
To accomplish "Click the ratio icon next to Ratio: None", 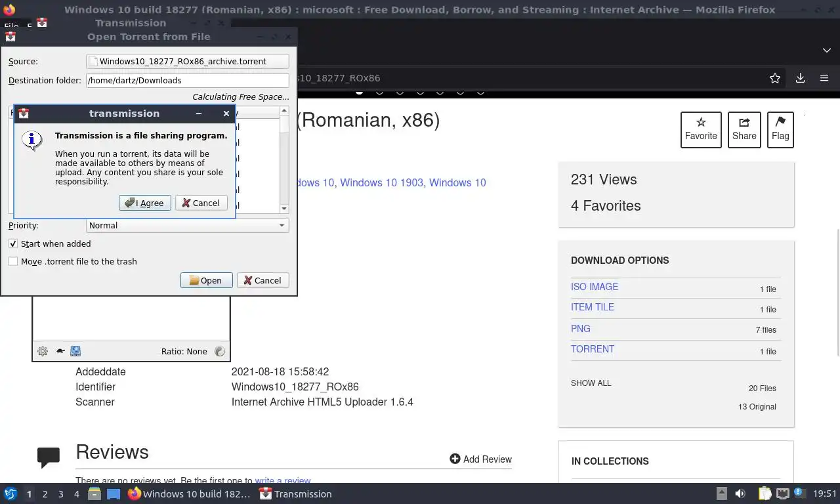I will pos(220,351).
